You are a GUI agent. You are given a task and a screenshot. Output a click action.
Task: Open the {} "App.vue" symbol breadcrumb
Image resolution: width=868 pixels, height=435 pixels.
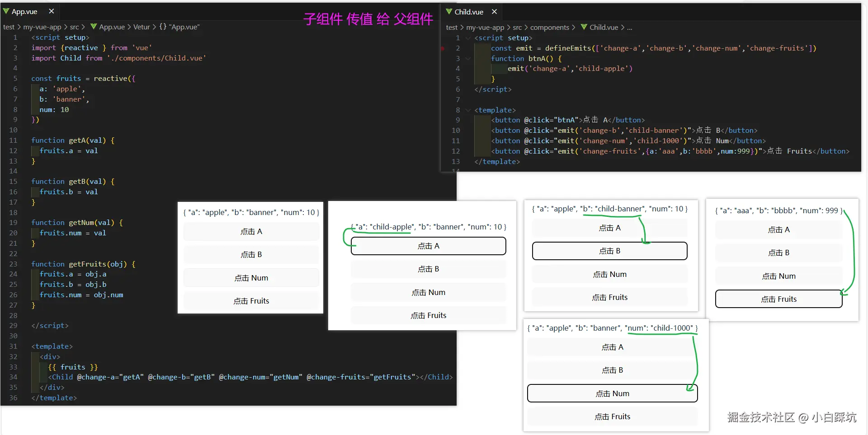click(179, 27)
